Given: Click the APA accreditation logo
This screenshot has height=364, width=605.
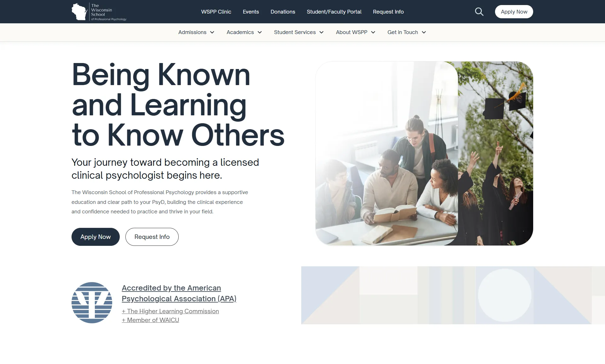Looking at the screenshot, I should (x=92, y=303).
